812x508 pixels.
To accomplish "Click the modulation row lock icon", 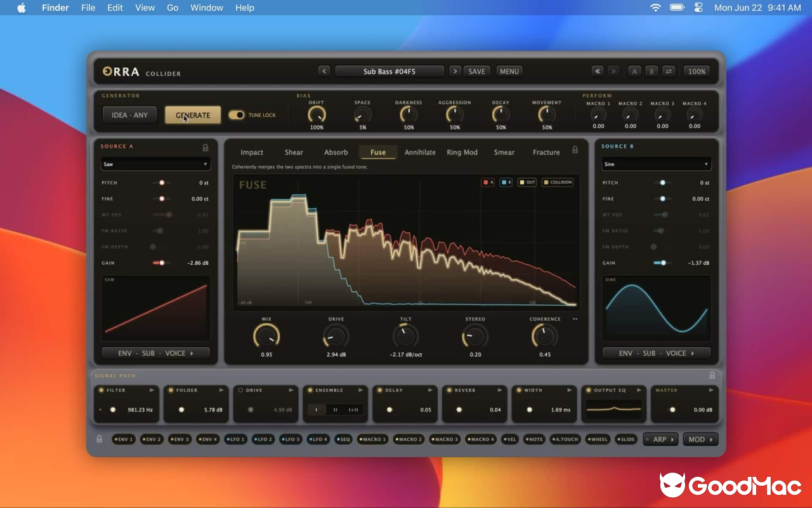I will [x=99, y=439].
